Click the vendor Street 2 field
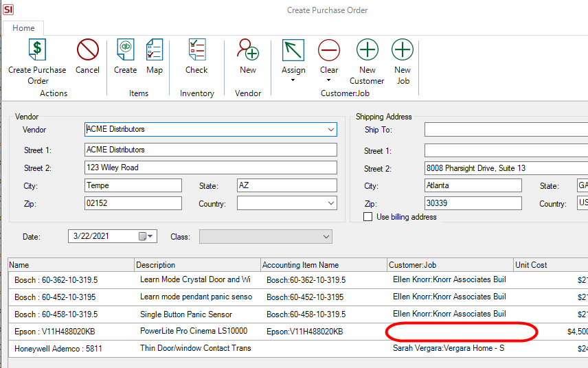The image size is (588, 368). [x=211, y=168]
